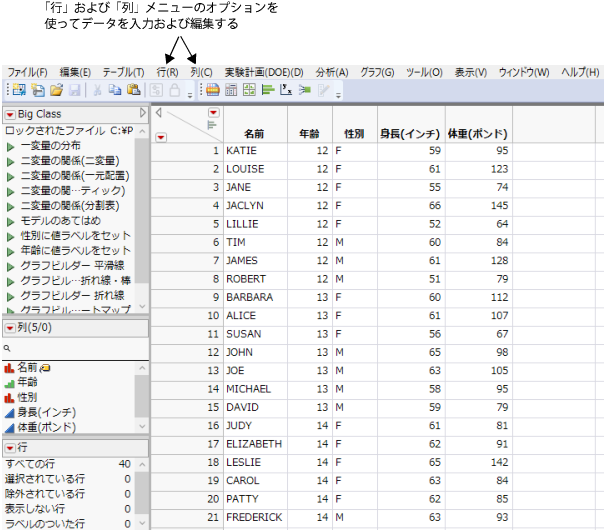This screenshot has width=606, height=532.
Task: Run the モデルのあてはめ script via its green arrow
Action: click(11, 221)
